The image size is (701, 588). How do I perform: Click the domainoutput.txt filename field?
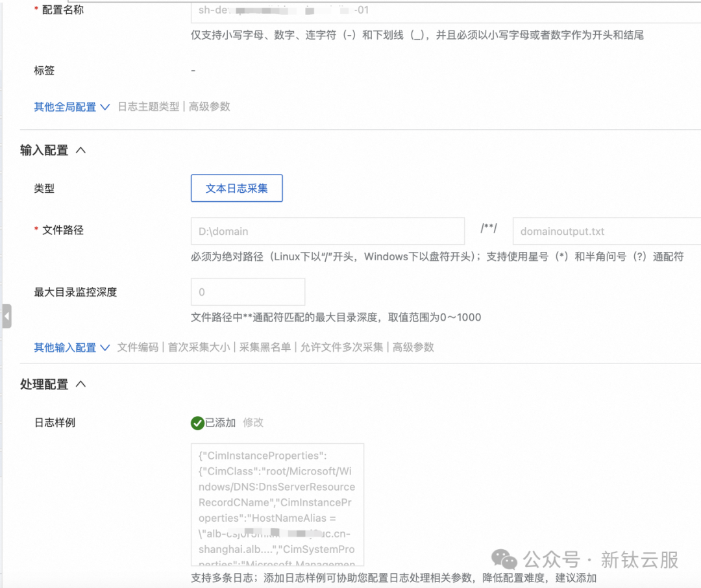[607, 231]
